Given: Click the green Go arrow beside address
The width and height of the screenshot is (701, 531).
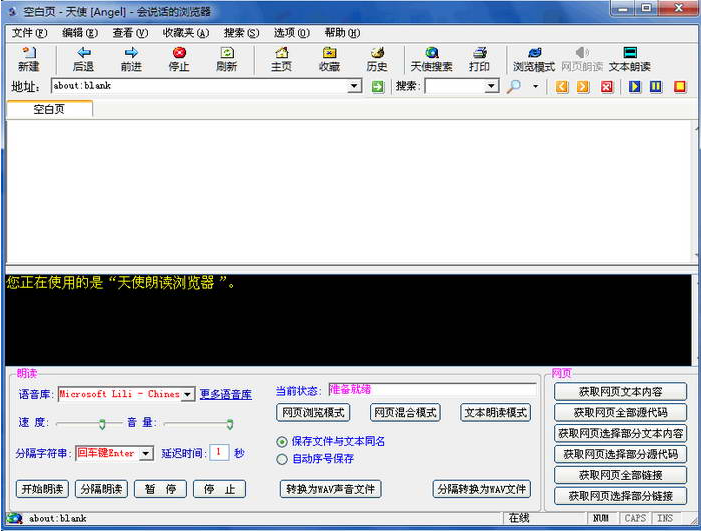Looking at the screenshot, I should pyautogui.click(x=378, y=86).
